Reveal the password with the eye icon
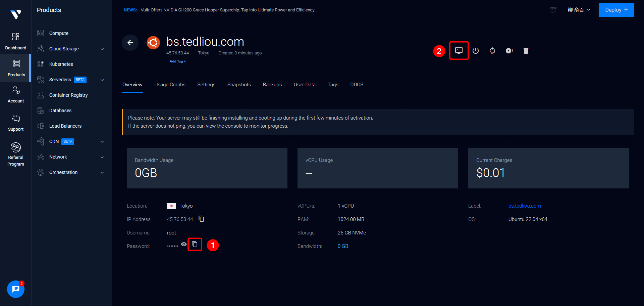644x306 pixels. 184,245
